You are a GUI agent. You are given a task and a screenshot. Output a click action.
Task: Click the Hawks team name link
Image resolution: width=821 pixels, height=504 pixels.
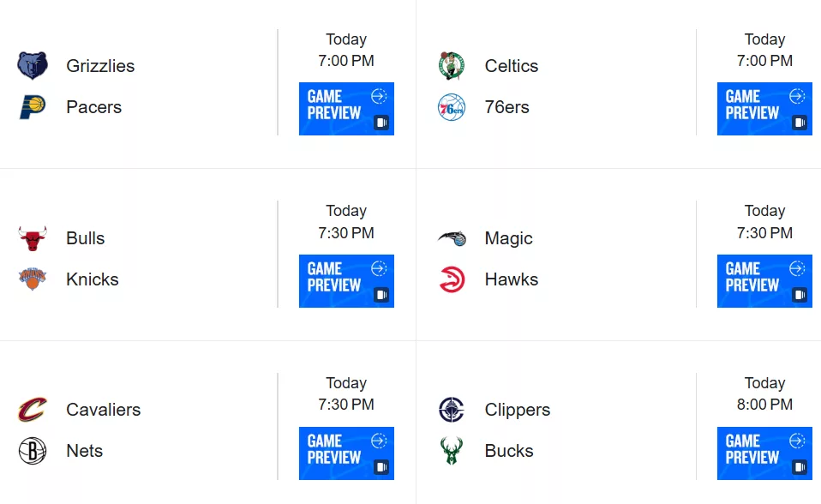point(511,279)
